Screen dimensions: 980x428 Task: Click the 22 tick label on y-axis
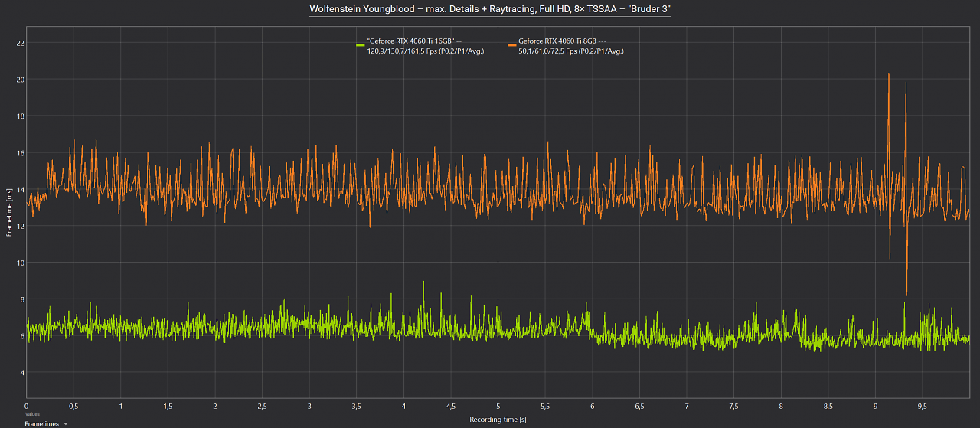21,43
